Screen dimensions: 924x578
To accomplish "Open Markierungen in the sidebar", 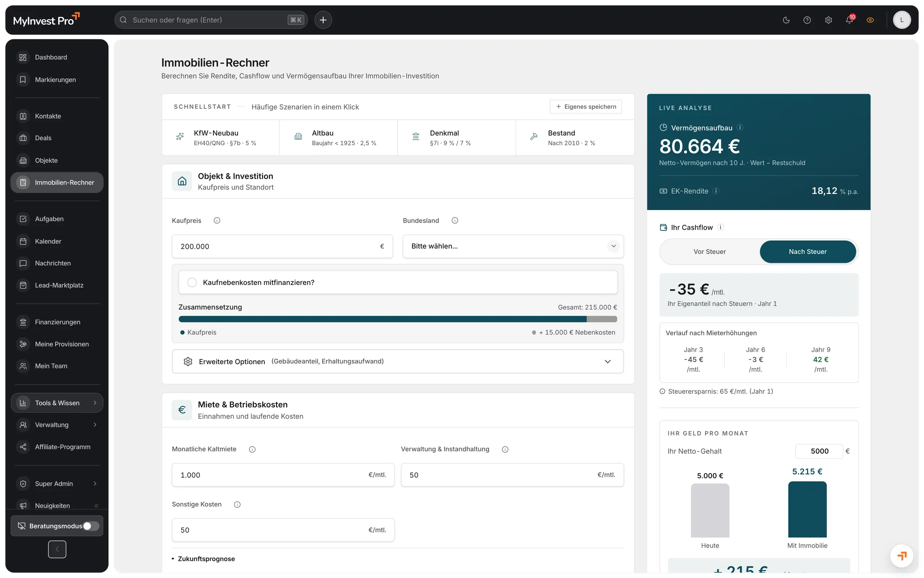I will click(x=57, y=79).
